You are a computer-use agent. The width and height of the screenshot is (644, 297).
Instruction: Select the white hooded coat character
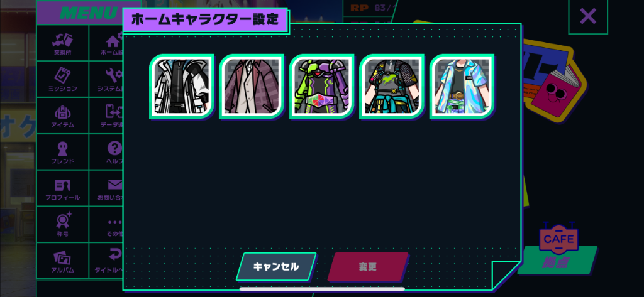point(182,86)
